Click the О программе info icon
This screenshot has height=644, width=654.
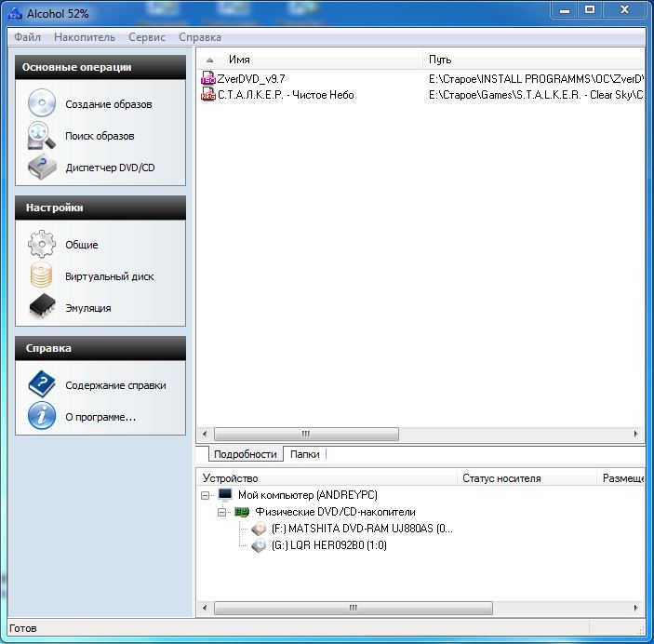point(41,416)
